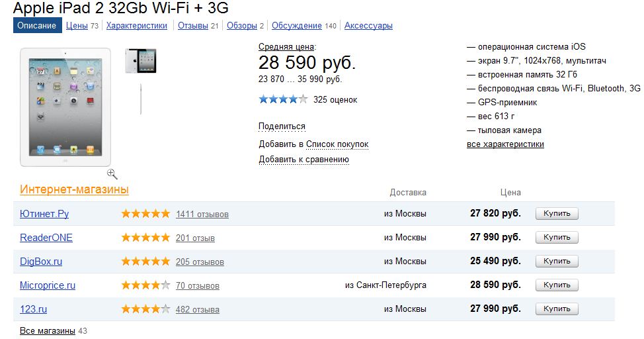Show Все магазины list

click(x=48, y=330)
